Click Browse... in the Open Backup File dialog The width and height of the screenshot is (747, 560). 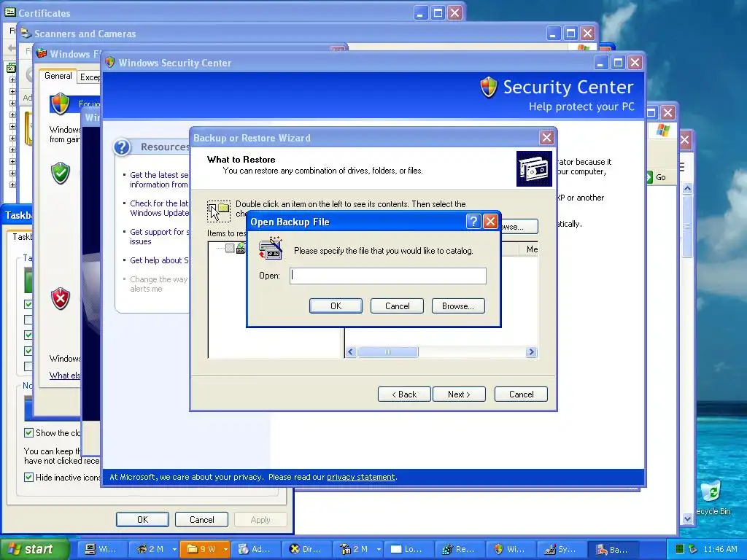[x=458, y=306]
